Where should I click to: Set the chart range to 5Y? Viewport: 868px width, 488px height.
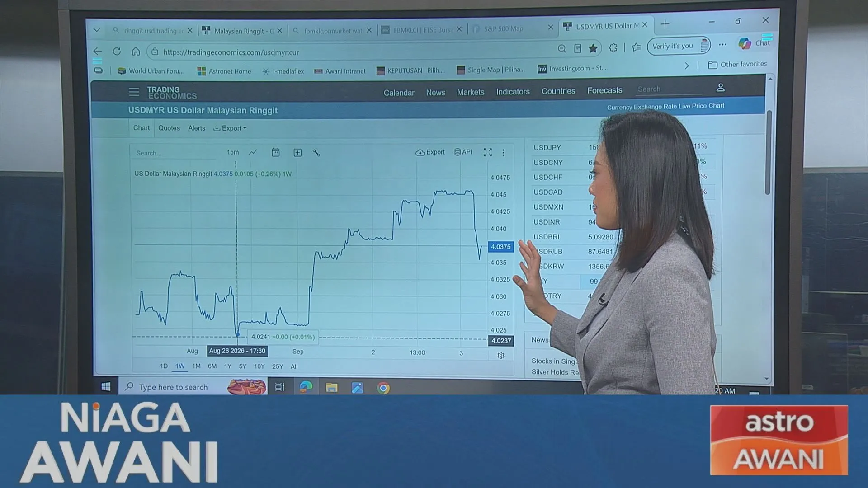pyautogui.click(x=242, y=366)
